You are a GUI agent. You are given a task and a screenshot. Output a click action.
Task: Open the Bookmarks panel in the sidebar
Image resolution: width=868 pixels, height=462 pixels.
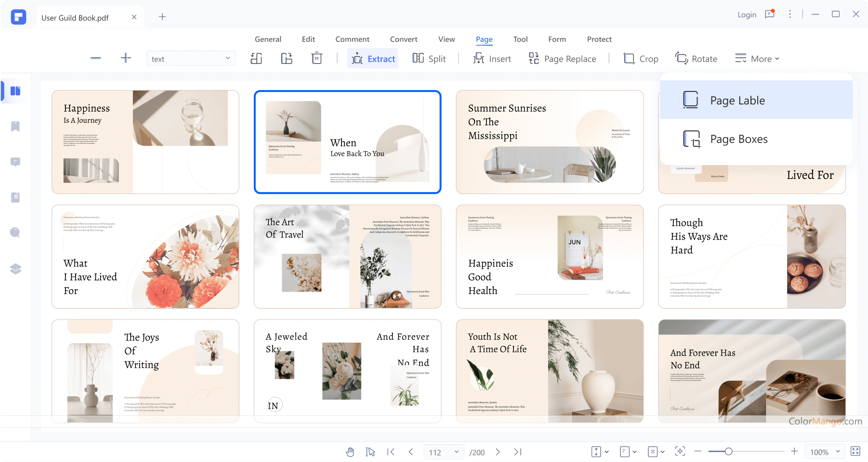point(15,126)
